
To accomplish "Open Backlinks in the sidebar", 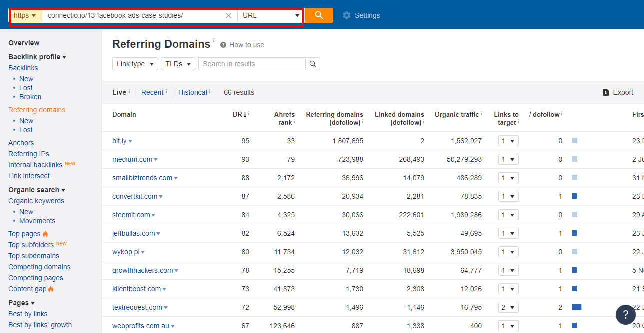I will coord(23,68).
